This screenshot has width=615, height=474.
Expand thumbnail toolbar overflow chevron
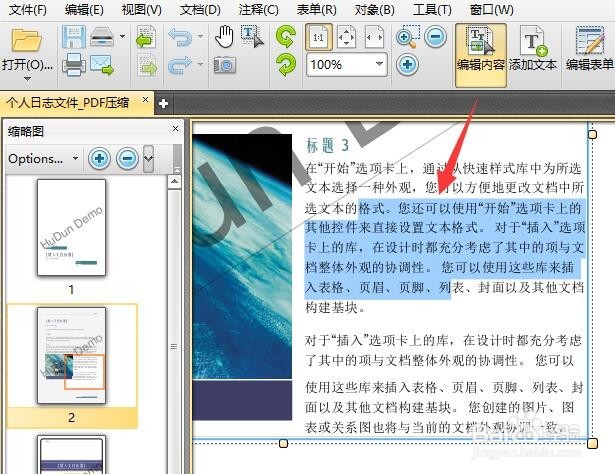point(148,158)
